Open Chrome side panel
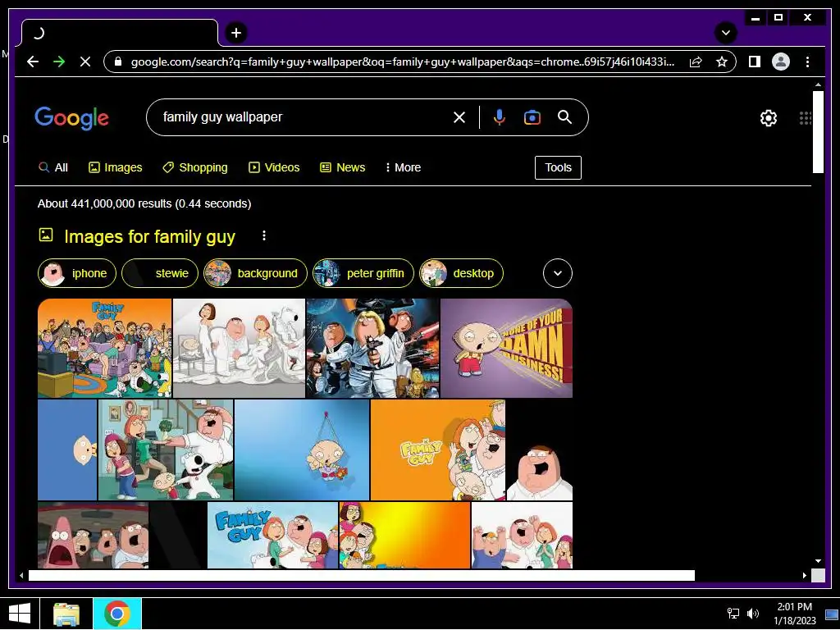 pos(755,62)
